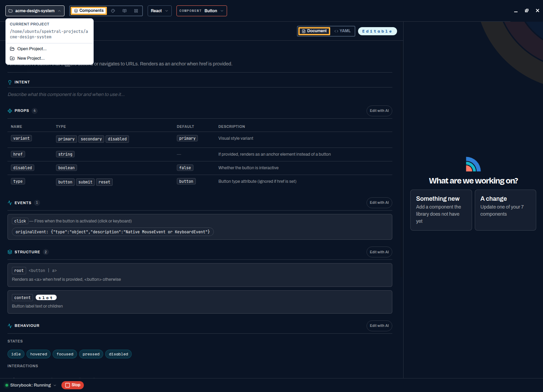Select the "idle" state chip
Screen dimensions: 543x392
tap(16, 354)
